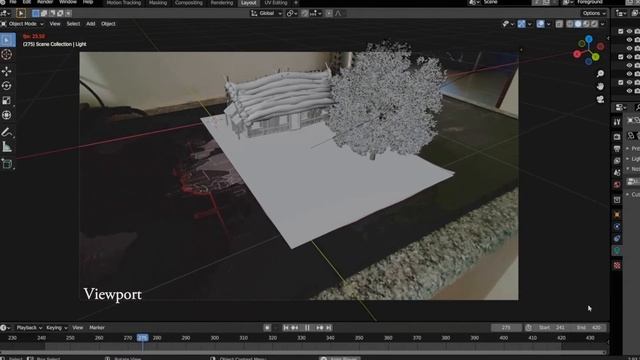Viewport: 640px width, 360px height.
Task: Toggle show overlays button
Action: tap(540, 24)
